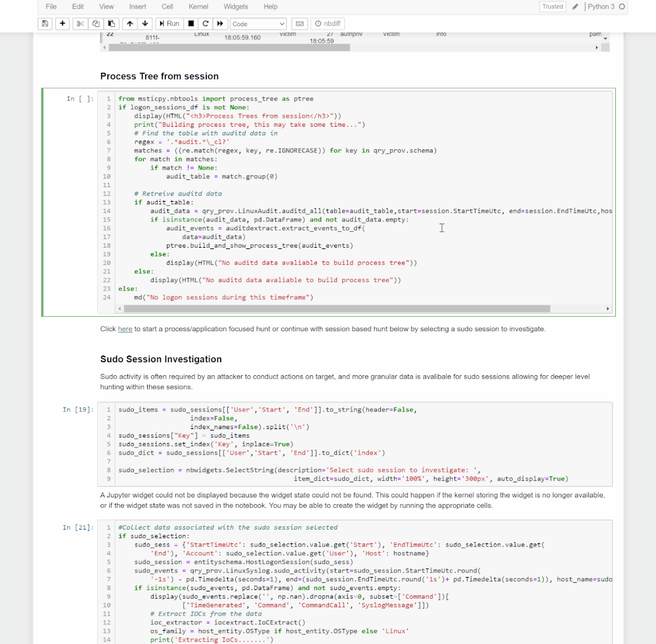Click the '#Collect data associated' comment line
The width and height of the screenshot is (656, 644).
pos(228,528)
